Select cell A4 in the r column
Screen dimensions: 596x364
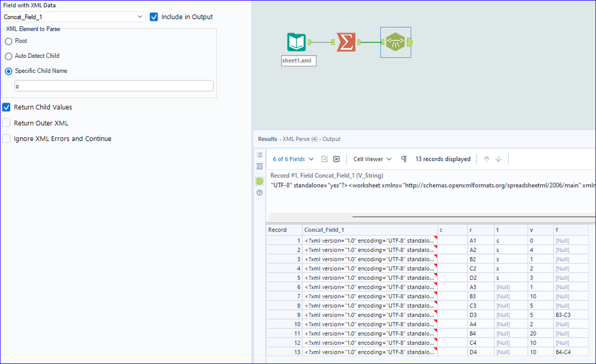tap(481, 324)
